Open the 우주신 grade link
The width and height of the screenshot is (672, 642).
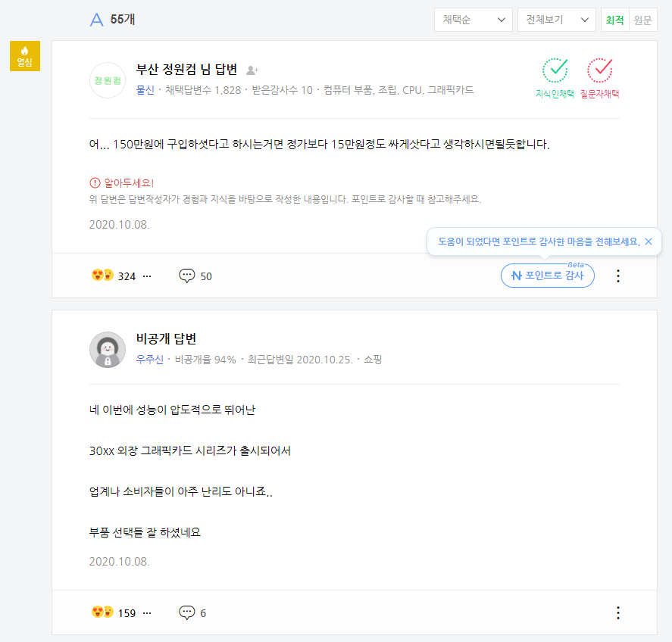click(x=149, y=360)
